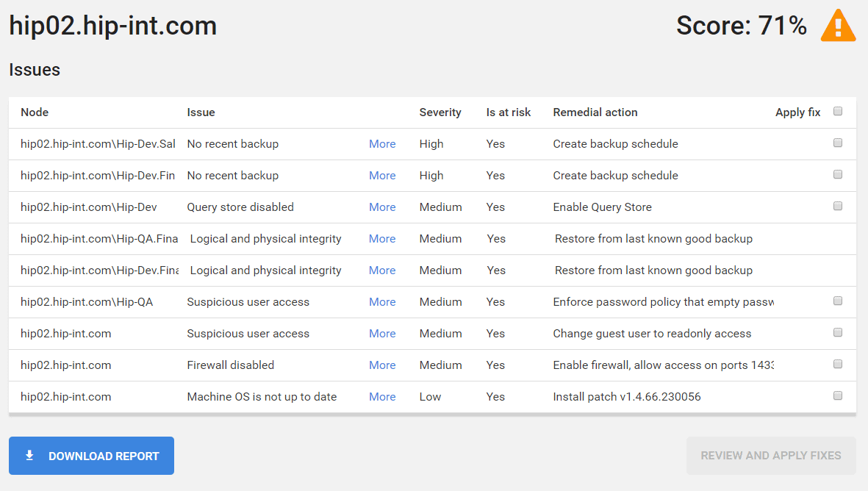Select the Hip-QA.Fina Logical and physical integrity row
The width and height of the screenshot is (868, 491).
pyautogui.click(x=265, y=239)
